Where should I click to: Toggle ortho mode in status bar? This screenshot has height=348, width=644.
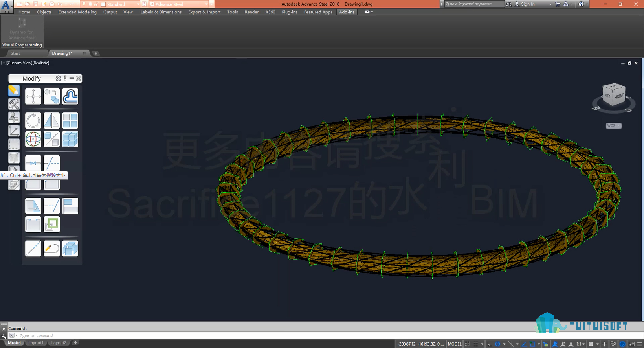point(490,344)
